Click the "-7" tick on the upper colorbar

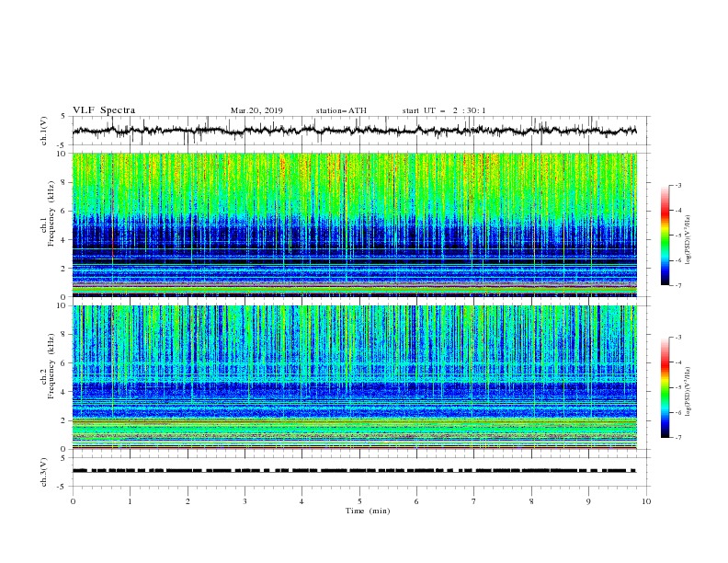[x=677, y=285]
